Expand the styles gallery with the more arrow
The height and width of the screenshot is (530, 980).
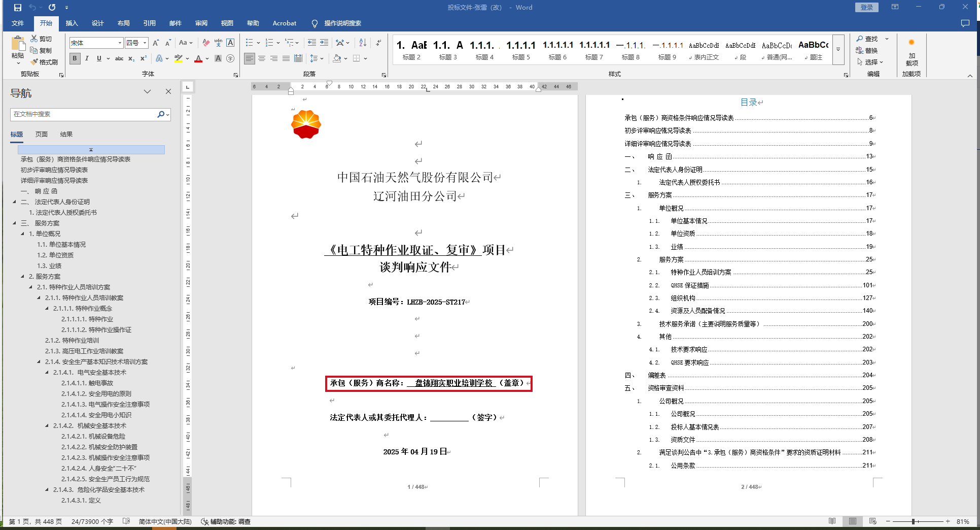[838, 49]
